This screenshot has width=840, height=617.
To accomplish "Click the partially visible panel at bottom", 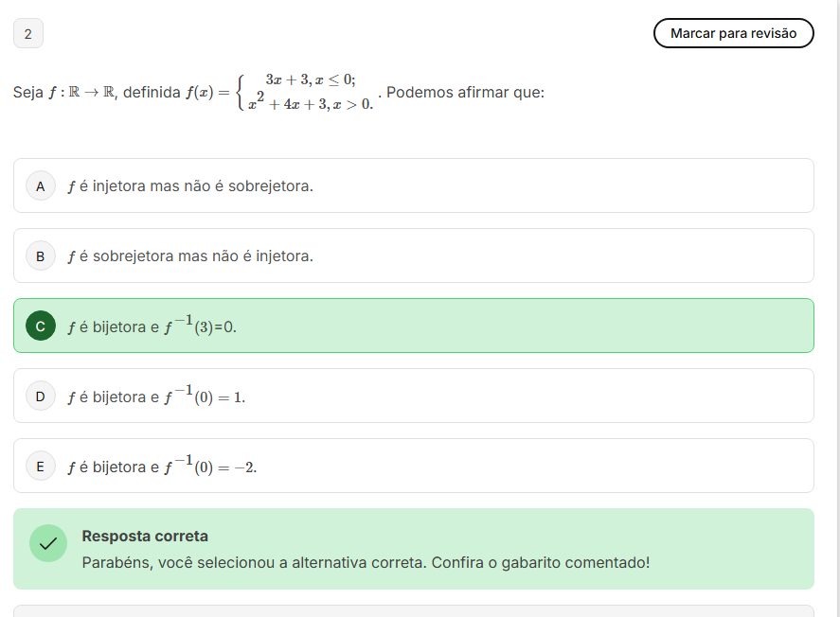I will click(413, 611).
